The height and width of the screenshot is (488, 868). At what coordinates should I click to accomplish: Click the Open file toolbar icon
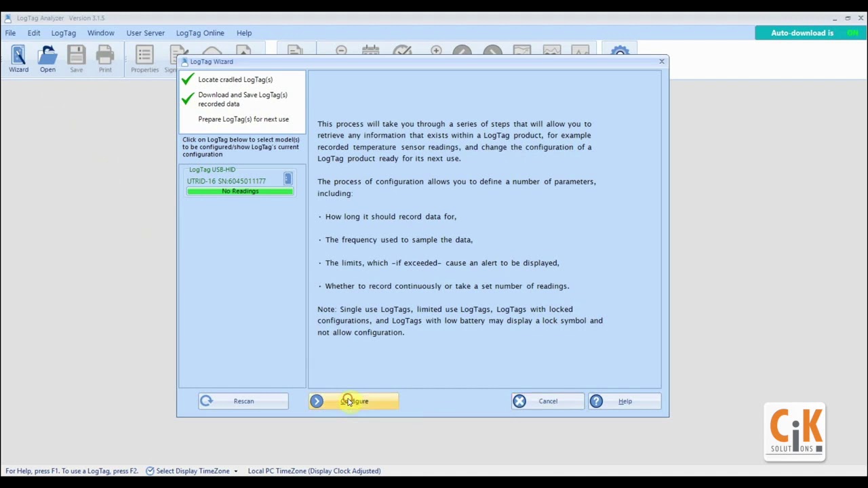(x=47, y=58)
